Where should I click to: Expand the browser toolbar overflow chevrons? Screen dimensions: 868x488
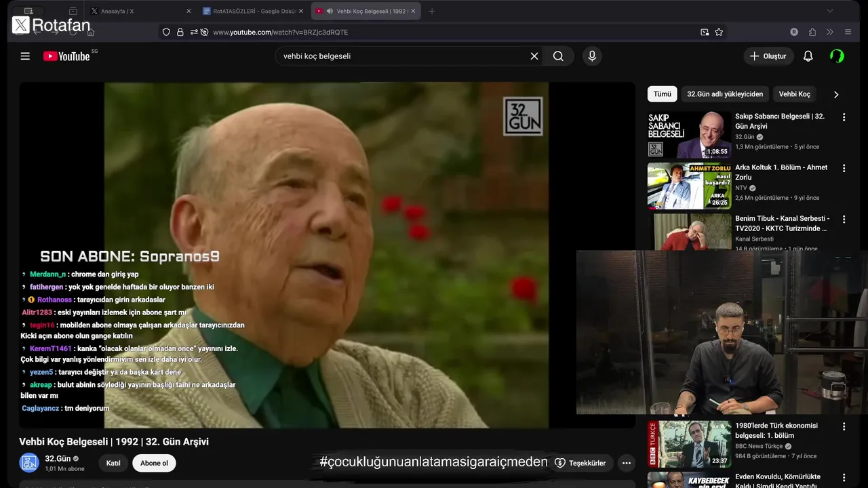click(829, 32)
